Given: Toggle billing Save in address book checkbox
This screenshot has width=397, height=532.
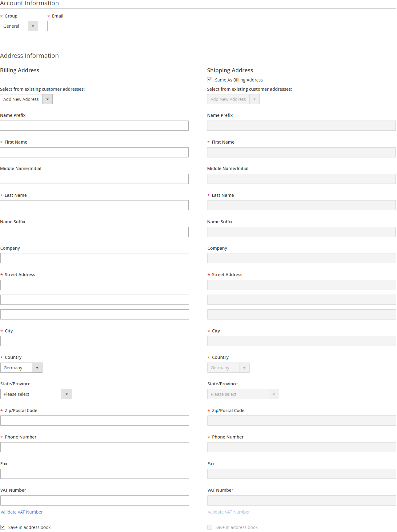Looking at the screenshot, I should click(x=3, y=527).
